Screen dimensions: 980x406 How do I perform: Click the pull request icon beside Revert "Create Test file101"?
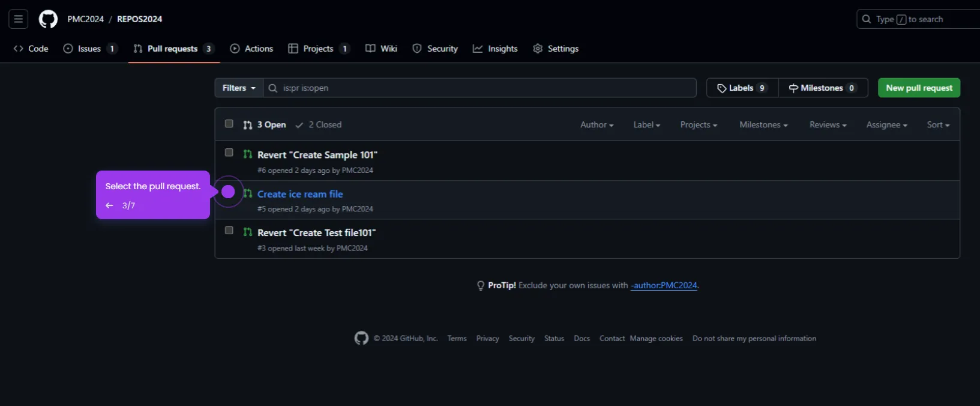[247, 232]
